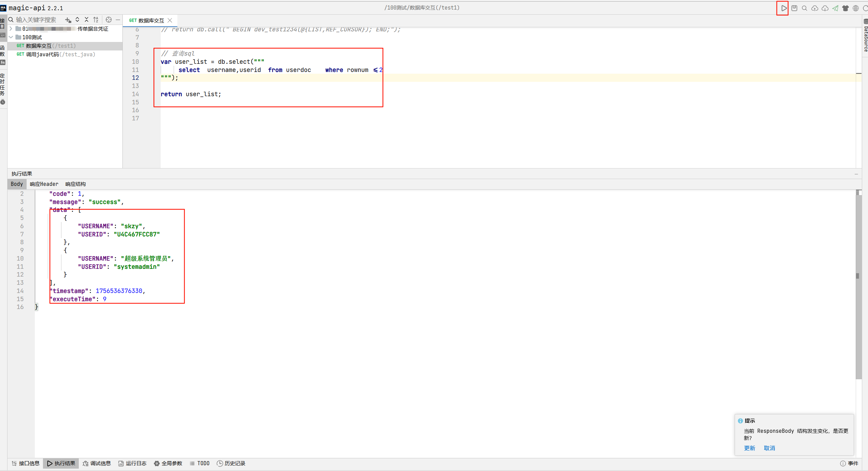Expand the 传单据非凭证 folder

(11, 29)
